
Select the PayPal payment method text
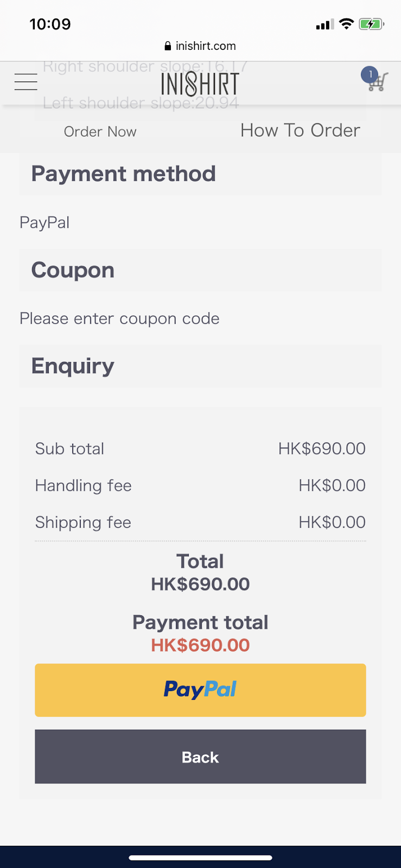pos(44,222)
